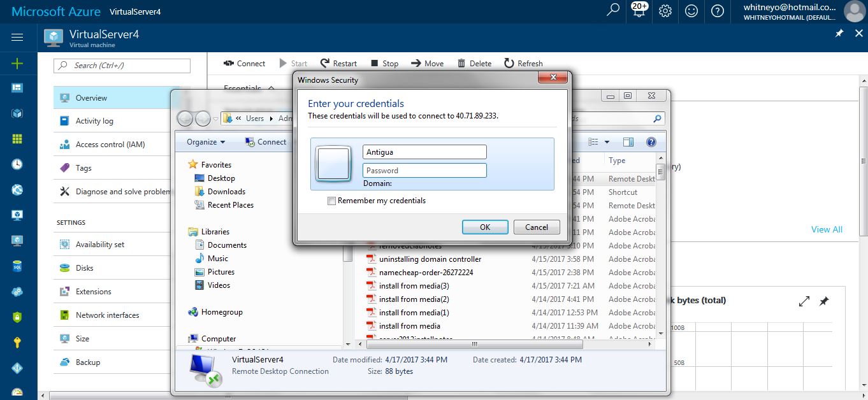Click OK in Windows Security dialog
The image size is (868, 400).
[485, 227]
